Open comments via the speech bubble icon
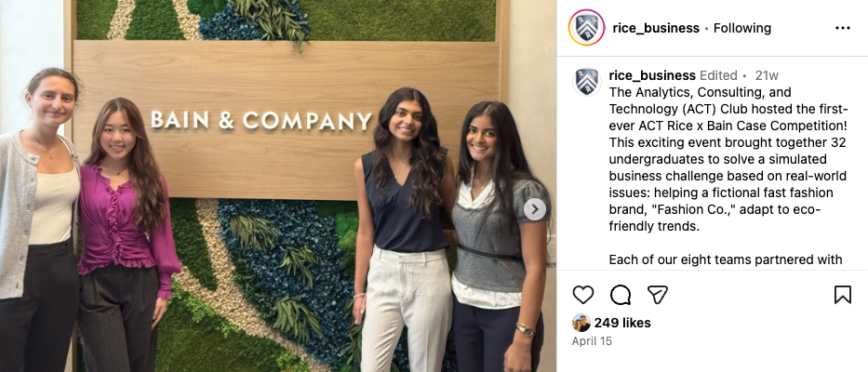The image size is (868, 372). (x=620, y=295)
